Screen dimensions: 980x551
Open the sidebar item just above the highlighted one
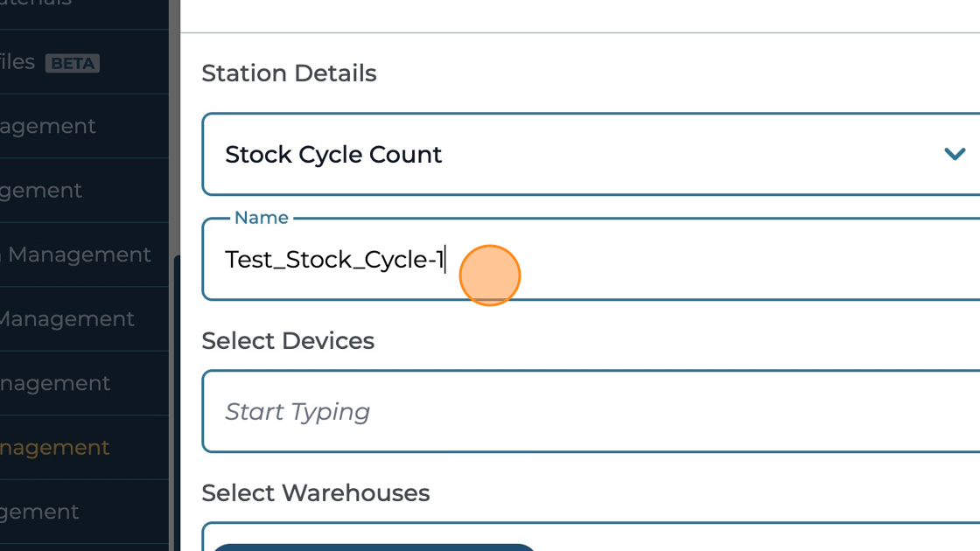[x=55, y=383]
